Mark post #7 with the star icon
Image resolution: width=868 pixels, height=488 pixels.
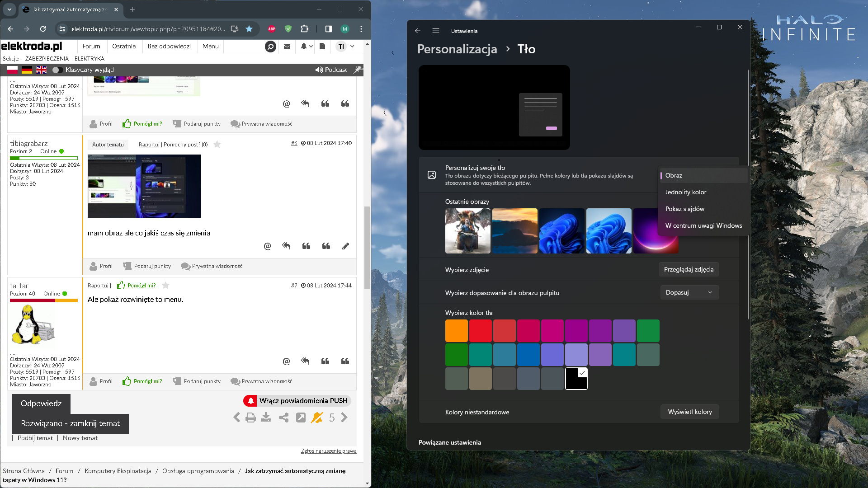tap(165, 285)
